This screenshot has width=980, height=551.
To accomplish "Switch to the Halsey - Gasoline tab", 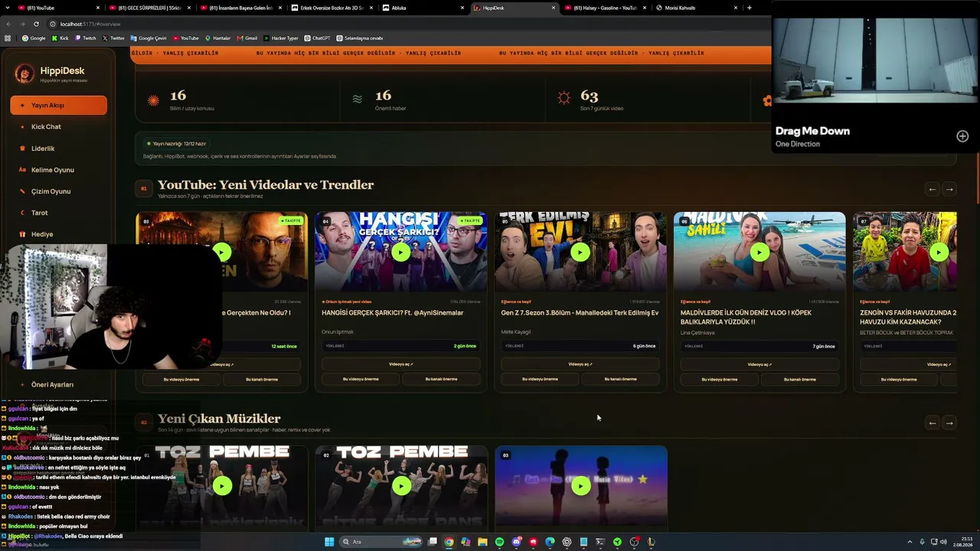I will [605, 8].
